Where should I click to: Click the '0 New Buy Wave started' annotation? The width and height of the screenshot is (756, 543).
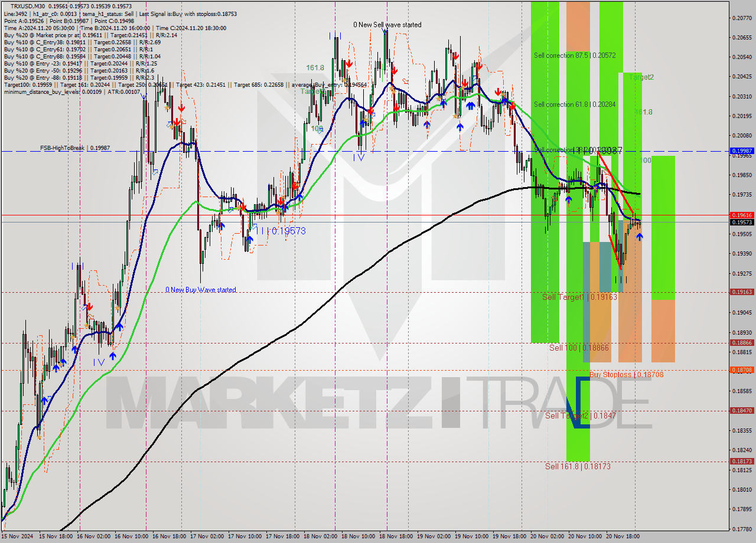click(x=201, y=289)
